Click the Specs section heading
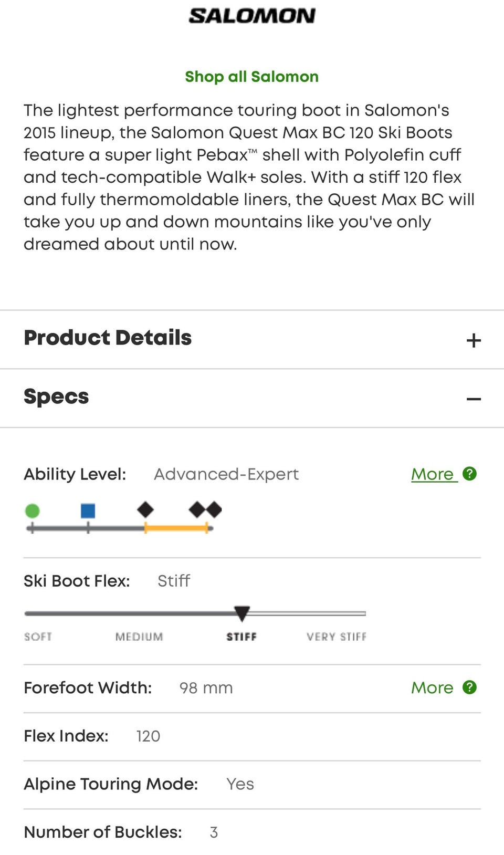Screen dimensions: 504x855 pyautogui.click(x=56, y=397)
